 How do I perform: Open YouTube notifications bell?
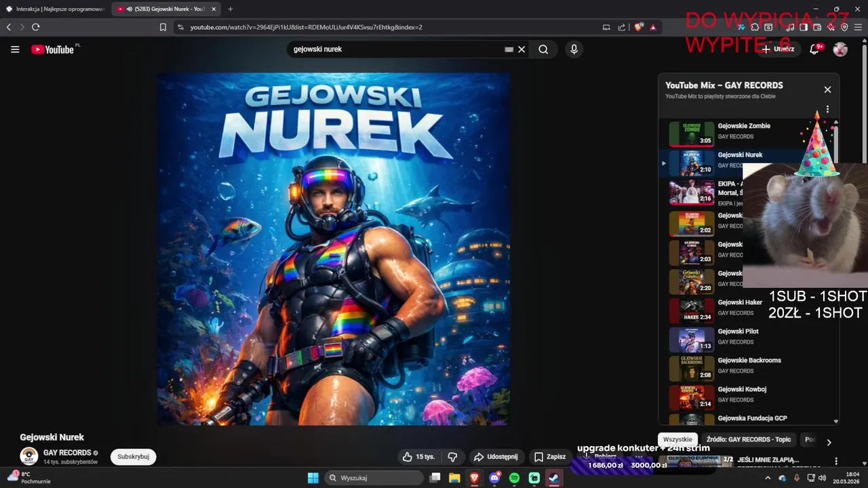pos(814,49)
